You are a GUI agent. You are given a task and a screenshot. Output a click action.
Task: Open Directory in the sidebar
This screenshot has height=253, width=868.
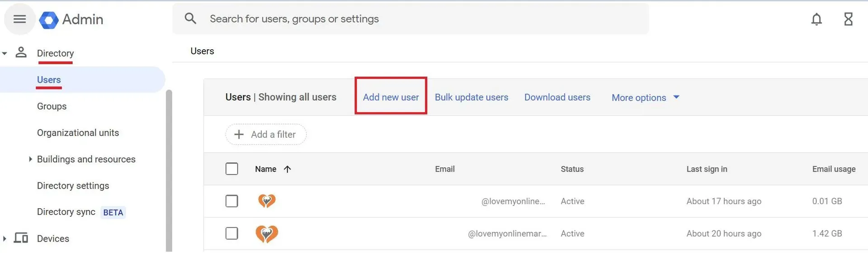[55, 53]
